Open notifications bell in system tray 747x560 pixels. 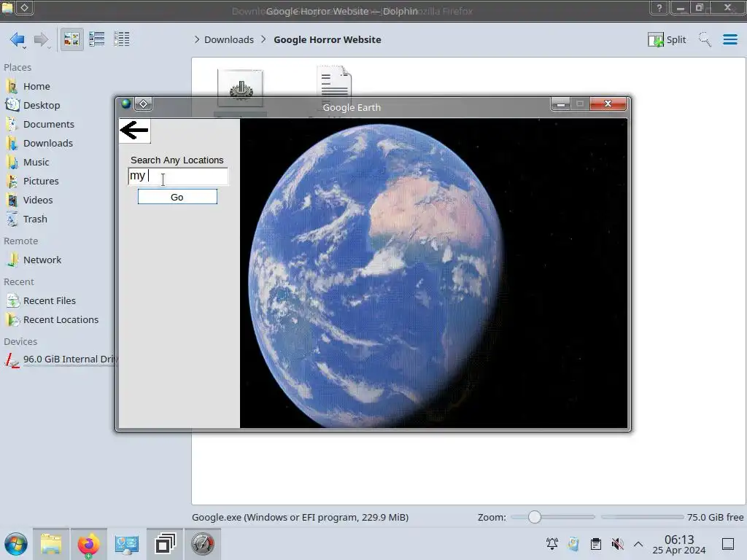[552, 544]
